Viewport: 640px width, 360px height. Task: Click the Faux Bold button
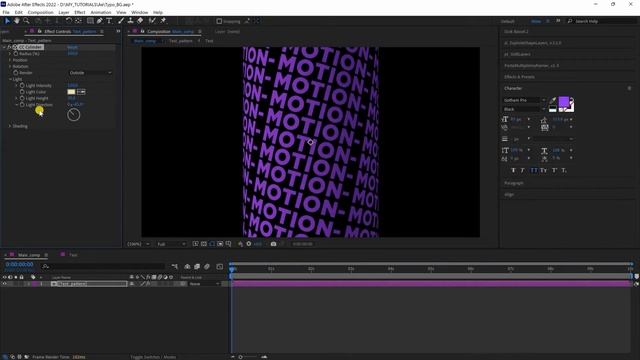coord(513,170)
